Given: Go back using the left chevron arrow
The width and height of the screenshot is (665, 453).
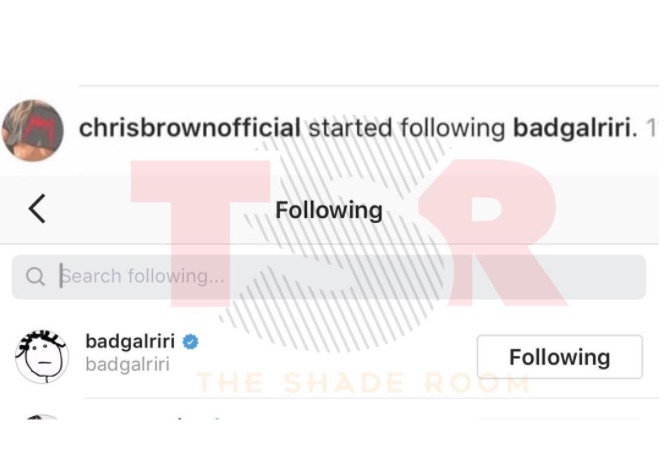Looking at the screenshot, I should pos(37,209).
